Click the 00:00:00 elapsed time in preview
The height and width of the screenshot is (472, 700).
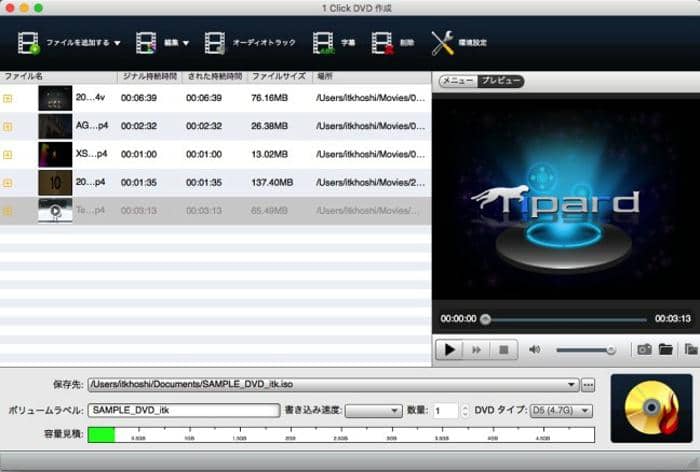458,319
